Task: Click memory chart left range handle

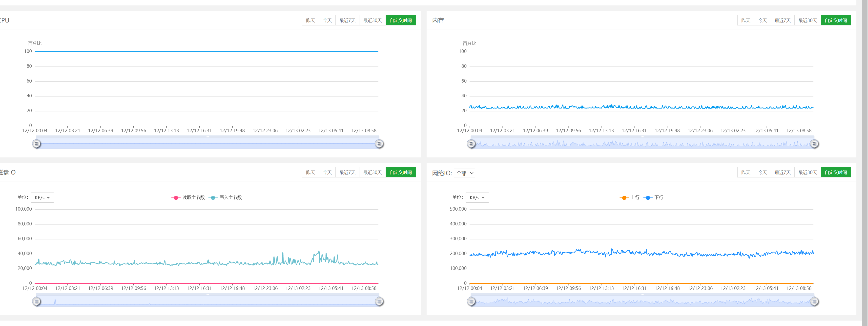Action: 471,144
